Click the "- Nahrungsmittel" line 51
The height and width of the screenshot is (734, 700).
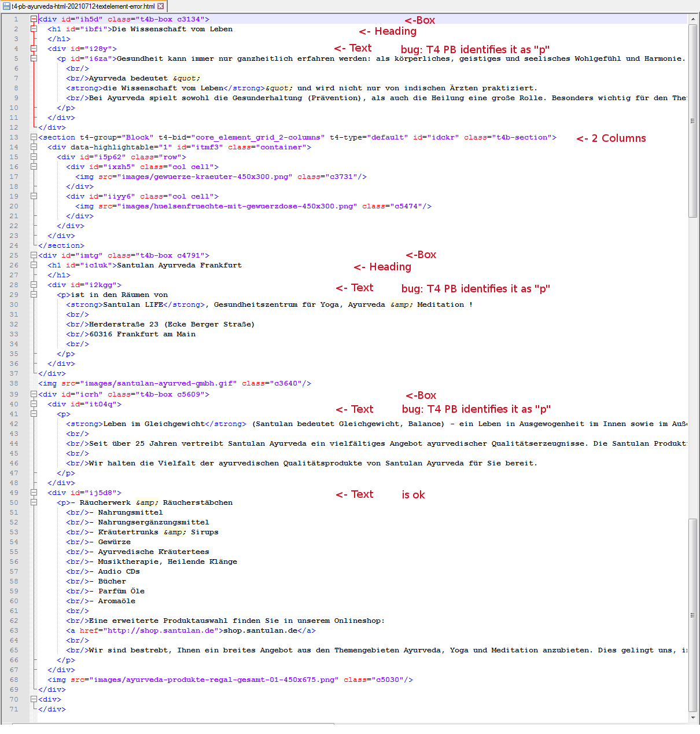(126, 512)
